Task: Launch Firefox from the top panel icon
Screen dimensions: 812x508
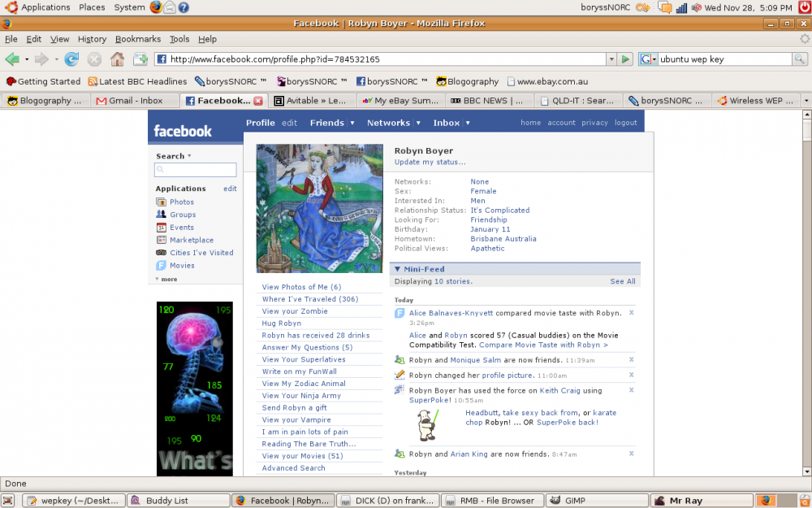Action: pos(156,7)
